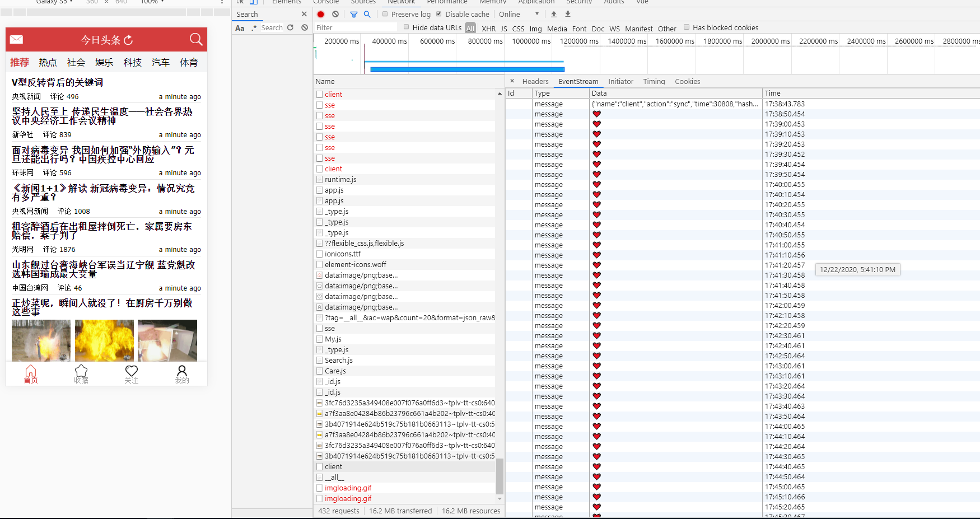Check Hide data URLs option
This screenshot has width=980, height=519.
click(407, 27)
